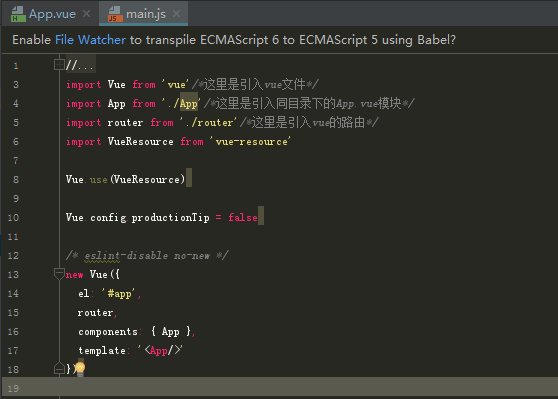The height and width of the screenshot is (399, 558).
Task: Click line number 7 in gutter
Action: pyautogui.click(x=16, y=161)
